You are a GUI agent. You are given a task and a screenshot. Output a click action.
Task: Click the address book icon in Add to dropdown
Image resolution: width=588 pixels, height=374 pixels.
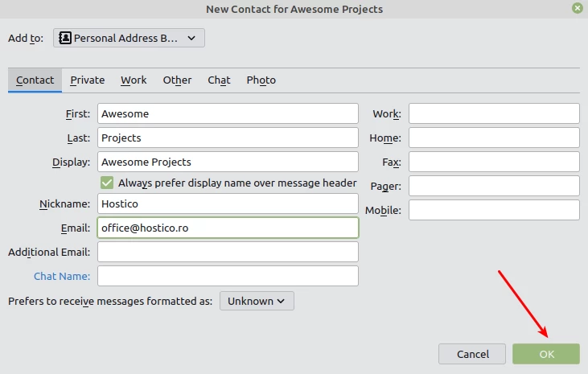pos(65,38)
